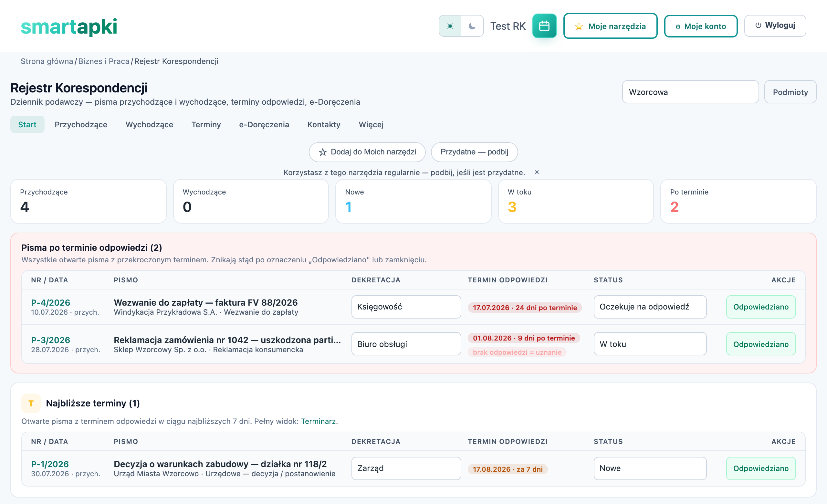827x504 pixels.
Task: Switch to Przychodzące tab
Action: point(81,124)
